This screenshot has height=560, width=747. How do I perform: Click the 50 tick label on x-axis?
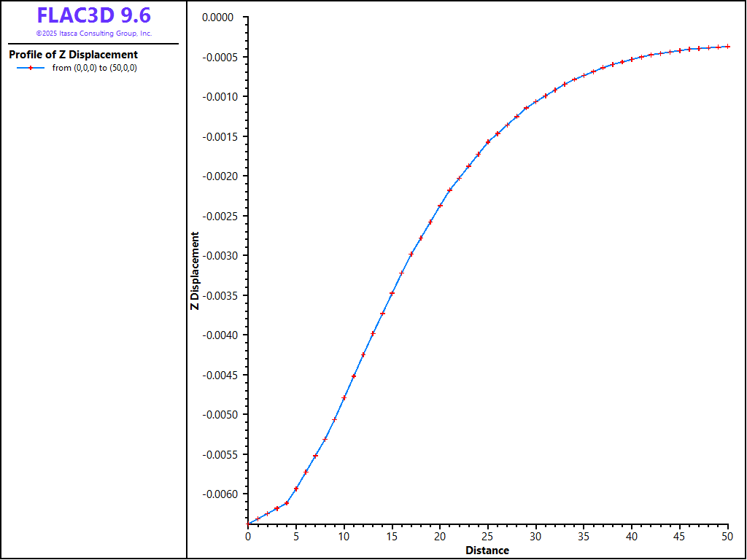[x=727, y=537]
